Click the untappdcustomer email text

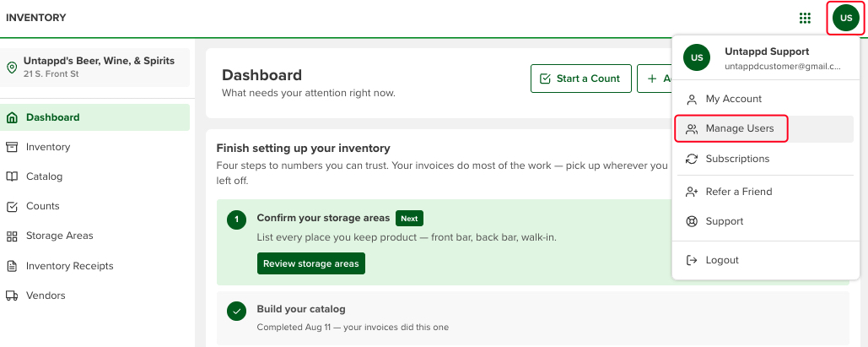[x=783, y=67]
